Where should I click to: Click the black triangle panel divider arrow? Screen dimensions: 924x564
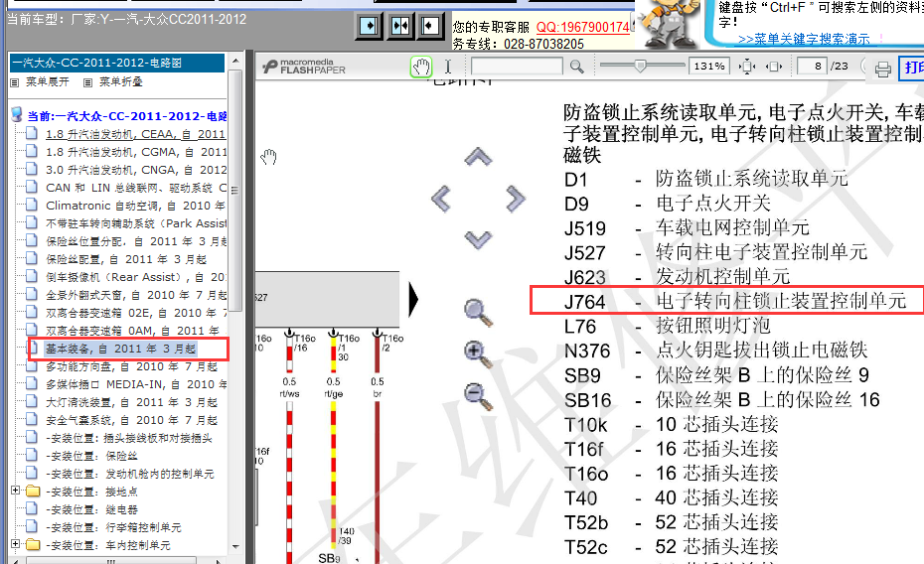pyautogui.click(x=413, y=299)
